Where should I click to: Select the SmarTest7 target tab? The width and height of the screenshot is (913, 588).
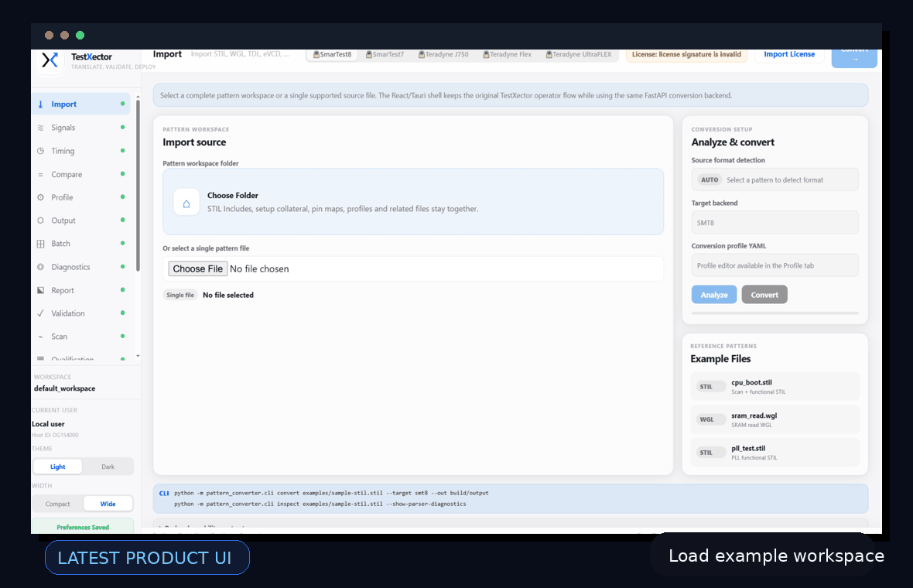385,55
